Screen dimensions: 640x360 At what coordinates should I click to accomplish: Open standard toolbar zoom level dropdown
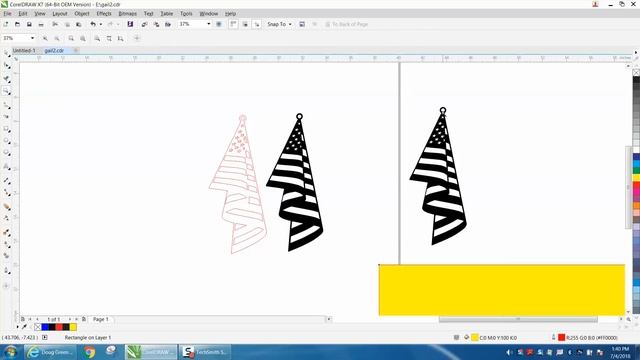[209, 24]
